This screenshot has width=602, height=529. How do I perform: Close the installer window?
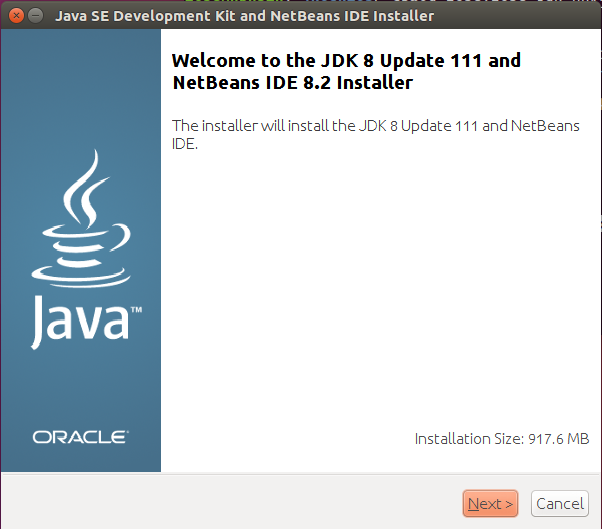[16, 16]
